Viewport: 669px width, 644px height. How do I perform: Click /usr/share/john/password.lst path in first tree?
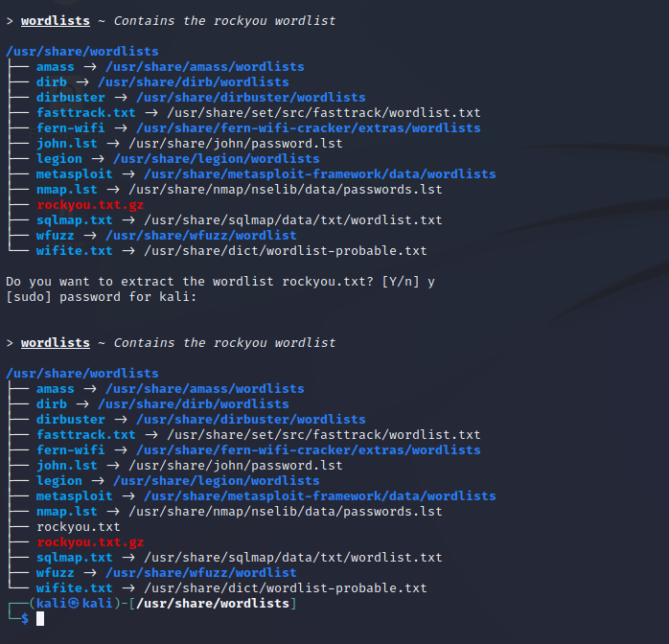click(236, 144)
